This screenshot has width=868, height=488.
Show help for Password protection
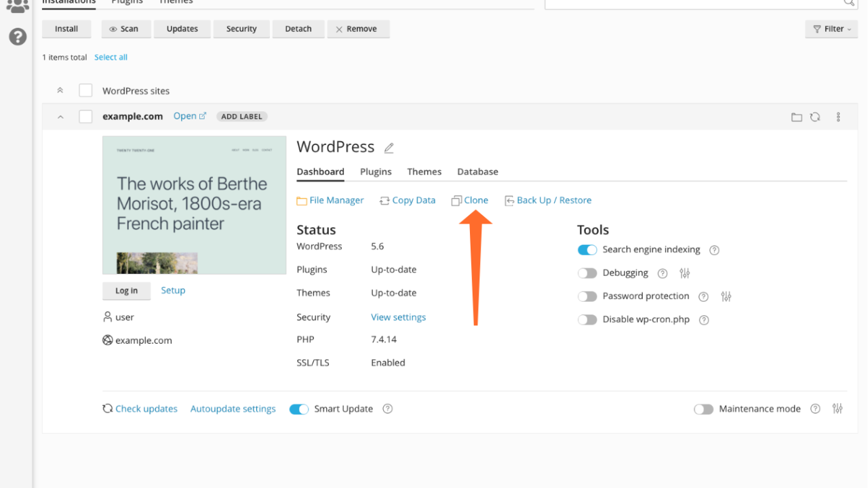click(x=703, y=296)
